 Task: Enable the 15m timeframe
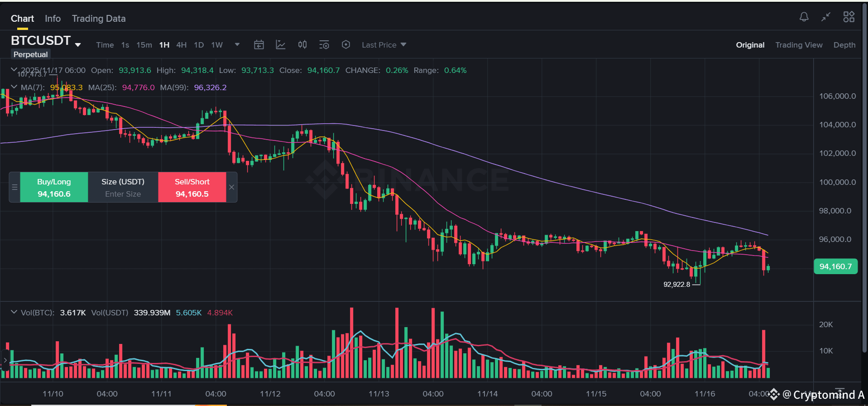tap(144, 45)
